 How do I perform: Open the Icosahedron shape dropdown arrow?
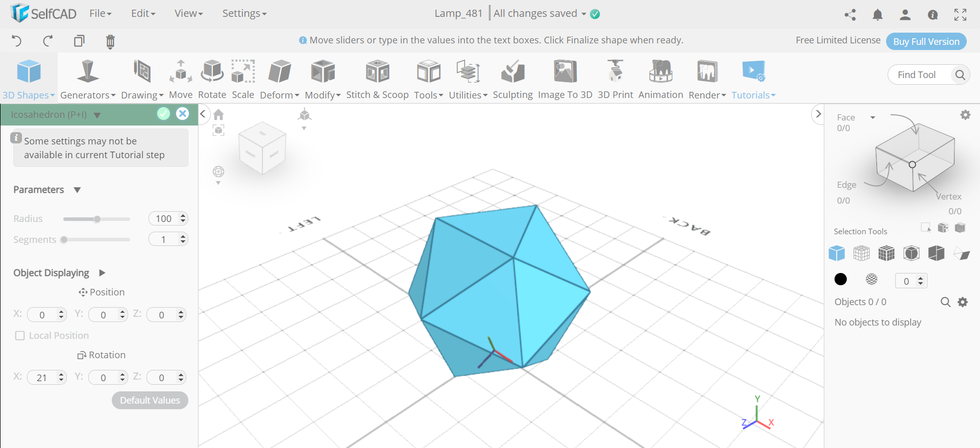tap(97, 115)
